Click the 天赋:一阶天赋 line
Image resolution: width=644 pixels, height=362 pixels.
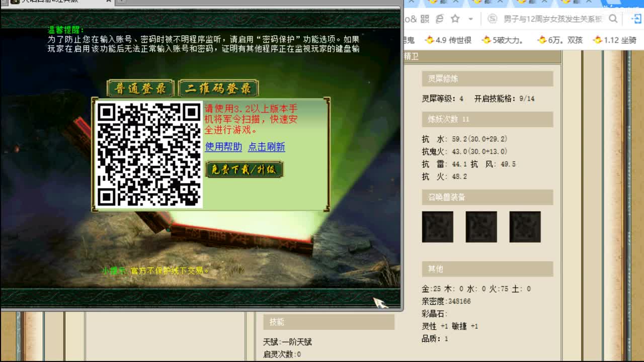(287, 342)
